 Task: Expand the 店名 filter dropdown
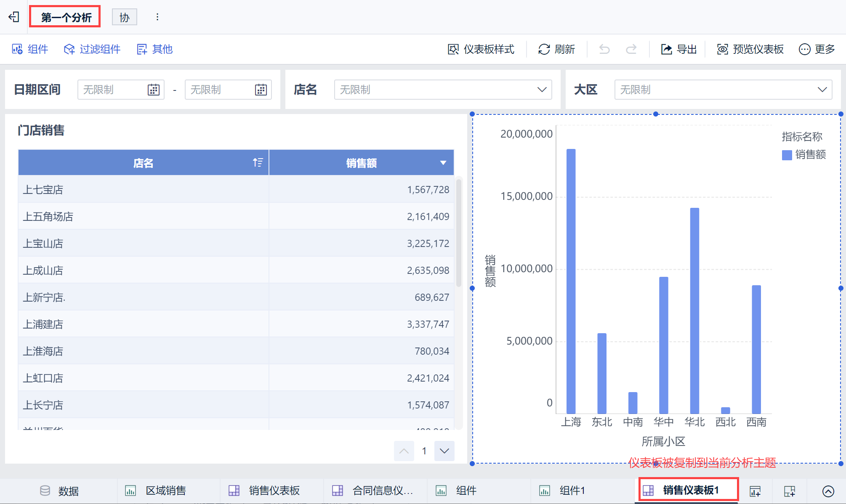542,90
